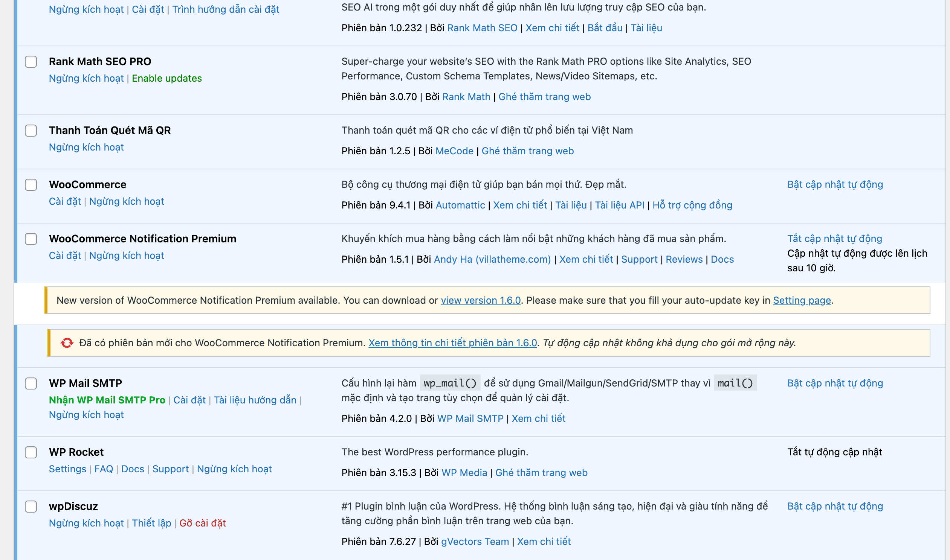This screenshot has width=950, height=560.
Task: Click Enable updates for Rank Math SEO PRO
Action: coord(167,79)
